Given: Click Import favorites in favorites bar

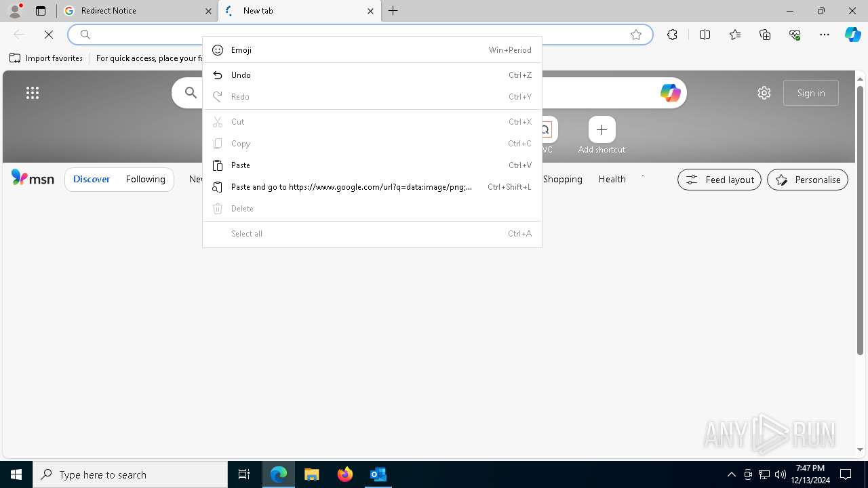Looking at the screenshot, I should (x=46, y=58).
